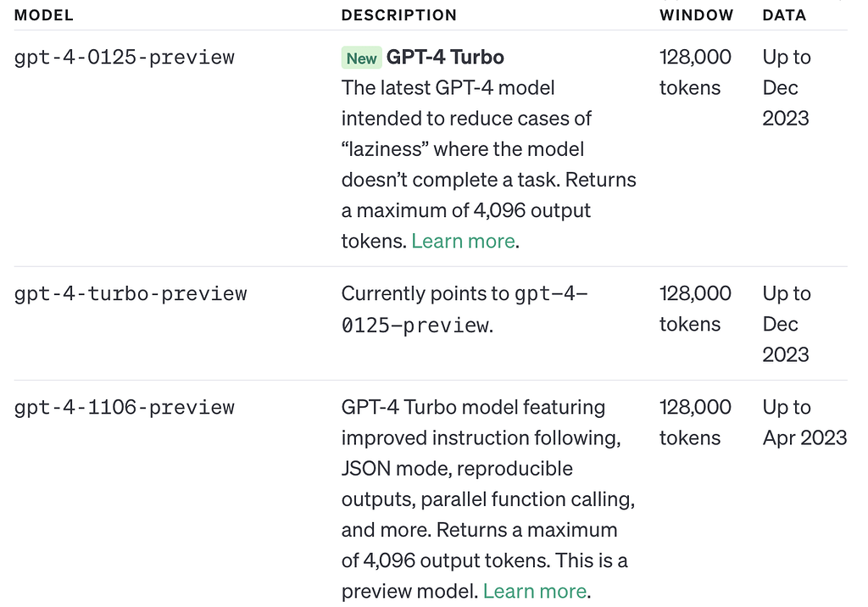The width and height of the screenshot is (868, 607).
Task: Click the DATA column header
Action: point(784,15)
